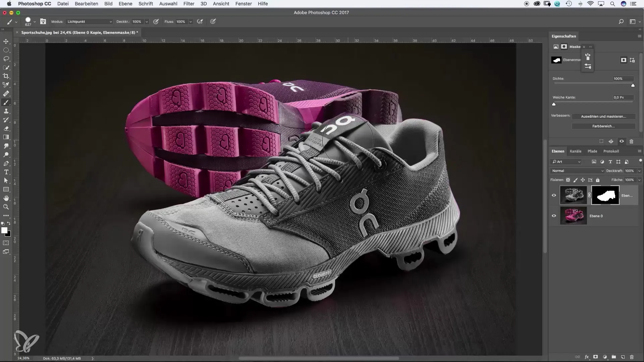Open the brush preset picker arrow
This screenshot has width=644, height=362.
[x=35, y=21]
